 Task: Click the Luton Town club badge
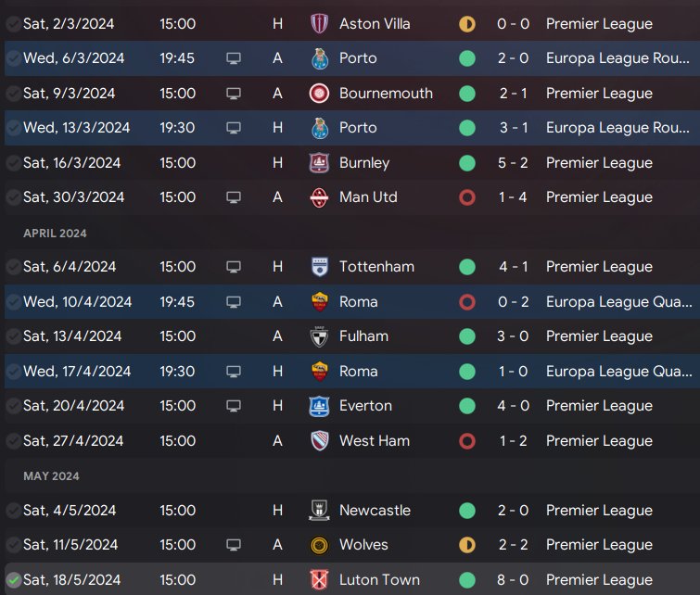[x=319, y=580]
